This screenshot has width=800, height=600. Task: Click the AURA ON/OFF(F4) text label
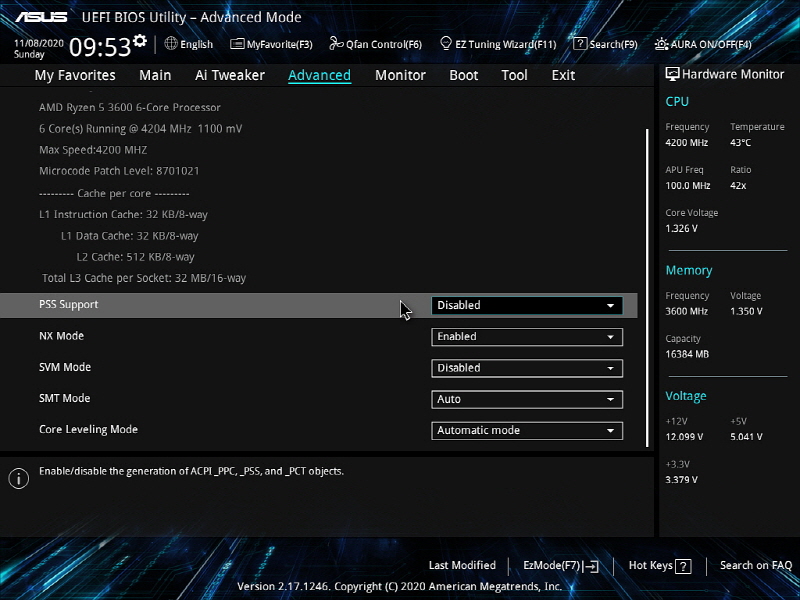pyautogui.click(x=711, y=44)
